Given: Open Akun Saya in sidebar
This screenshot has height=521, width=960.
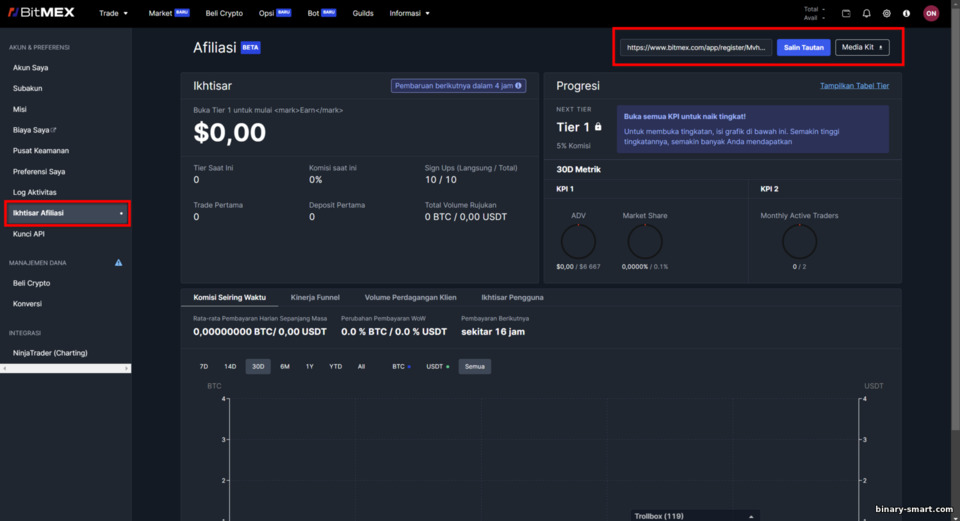Looking at the screenshot, I should point(31,68).
